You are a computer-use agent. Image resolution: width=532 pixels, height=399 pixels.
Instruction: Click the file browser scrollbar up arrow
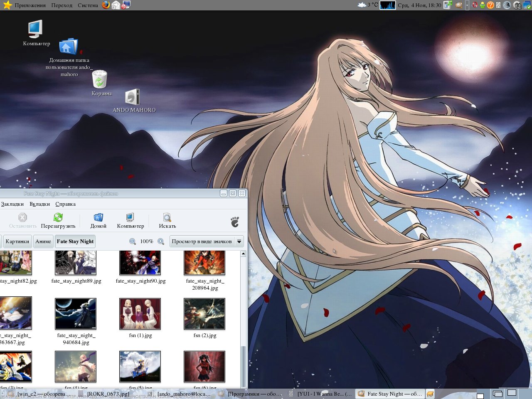click(x=244, y=254)
